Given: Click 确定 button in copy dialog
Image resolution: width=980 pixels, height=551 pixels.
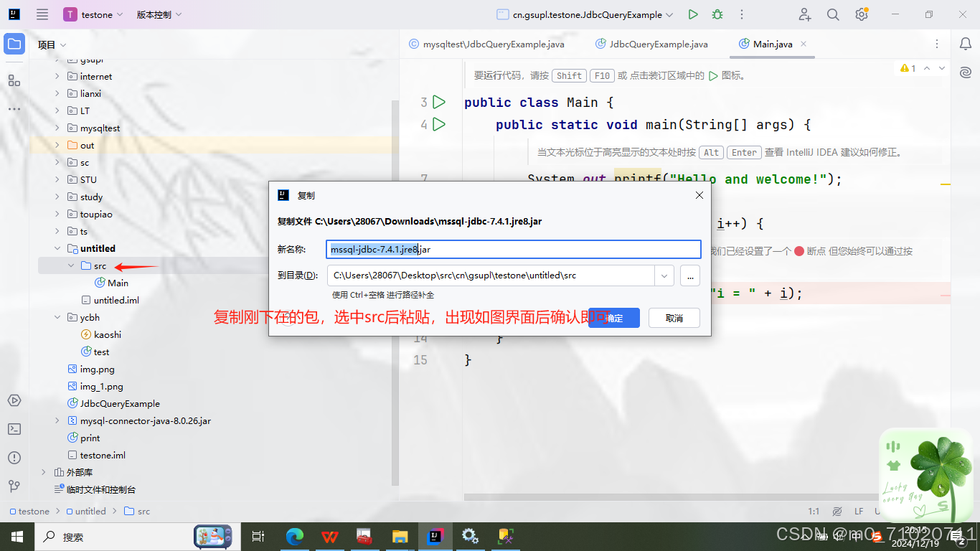Looking at the screenshot, I should tap(614, 318).
